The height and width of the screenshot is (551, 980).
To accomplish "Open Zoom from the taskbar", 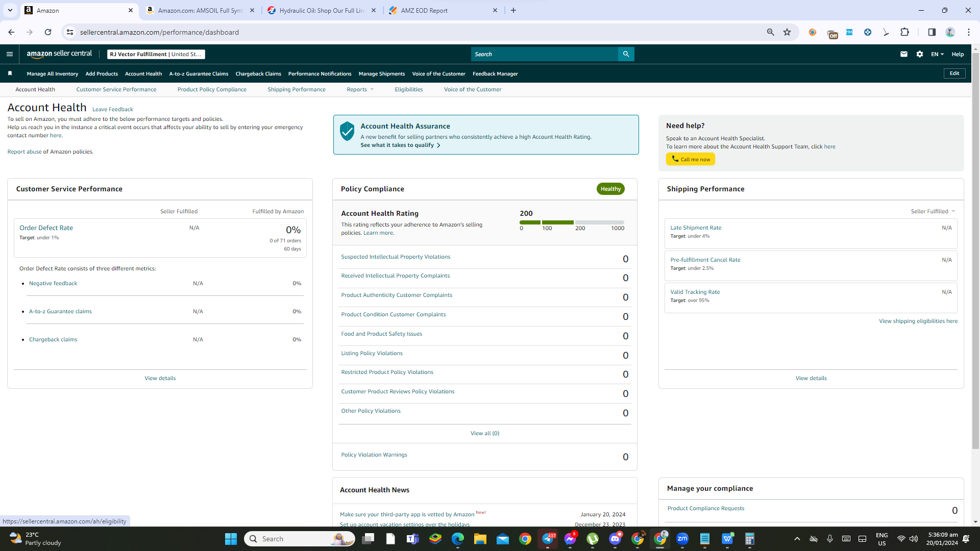I will coord(682,539).
